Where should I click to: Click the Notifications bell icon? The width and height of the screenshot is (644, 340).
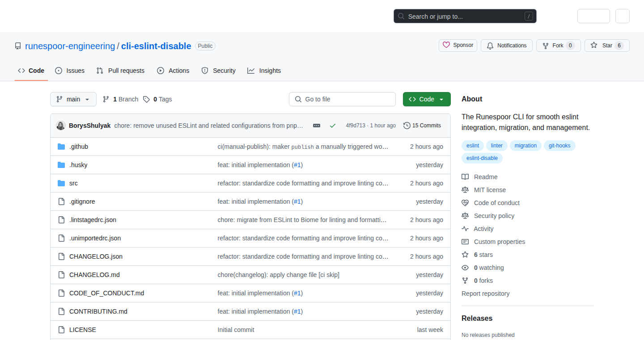(490, 46)
